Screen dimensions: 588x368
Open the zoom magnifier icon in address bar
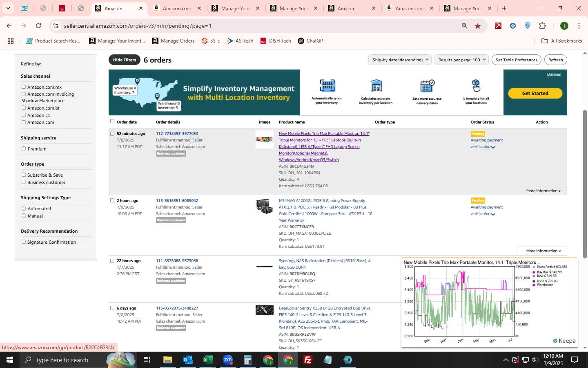(464, 26)
